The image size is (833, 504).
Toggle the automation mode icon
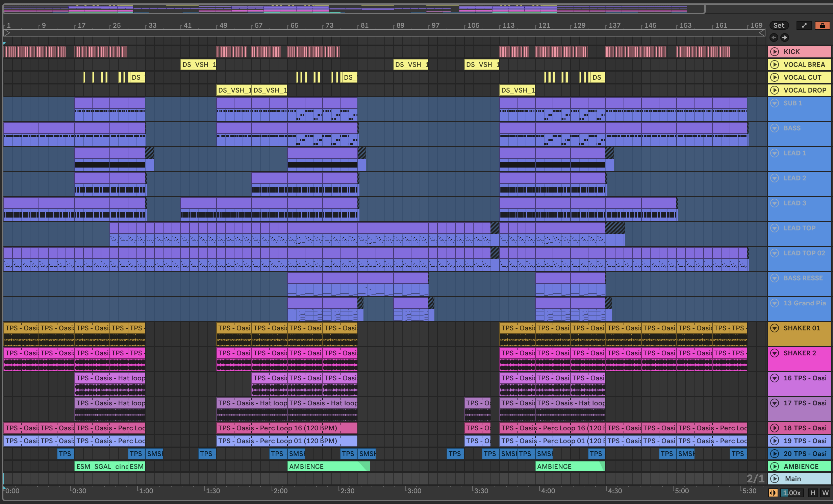point(804,25)
